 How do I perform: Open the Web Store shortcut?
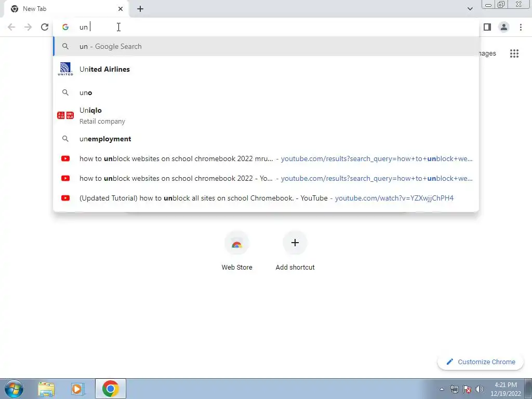click(237, 251)
